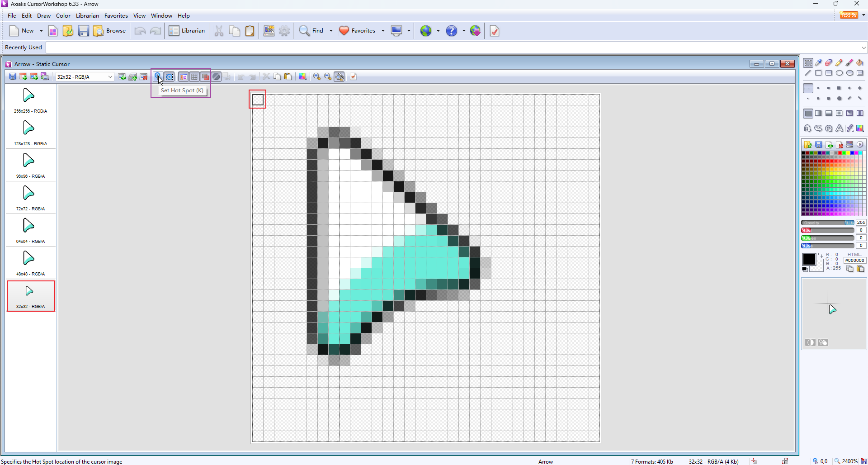The height and width of the screenshot is (465, 868).
Task: Expand the Recently Used dropdown
Action: [x=863, y=47]
